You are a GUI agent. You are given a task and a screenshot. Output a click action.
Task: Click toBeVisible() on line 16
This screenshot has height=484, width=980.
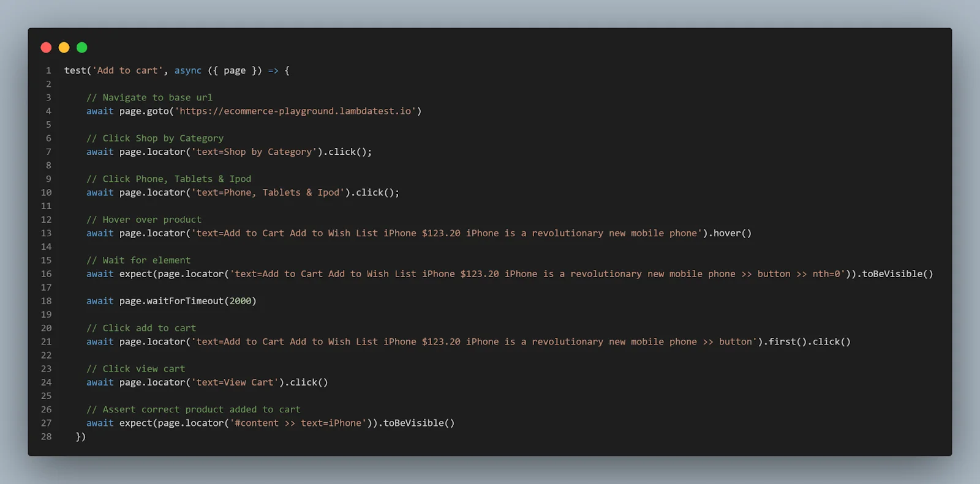click(x=897, y=274)
